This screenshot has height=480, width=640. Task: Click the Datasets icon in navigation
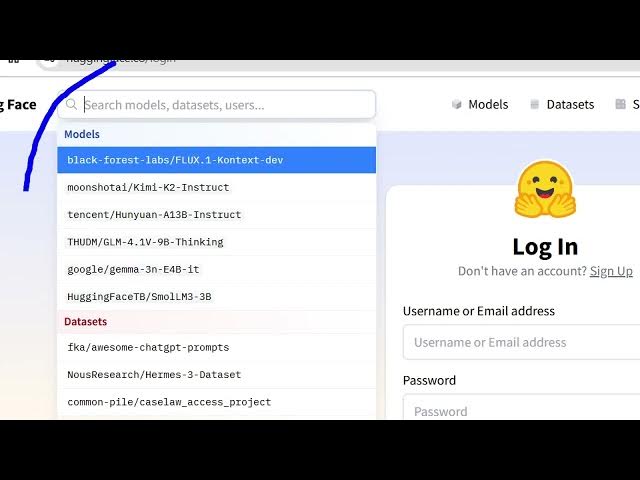534,104
